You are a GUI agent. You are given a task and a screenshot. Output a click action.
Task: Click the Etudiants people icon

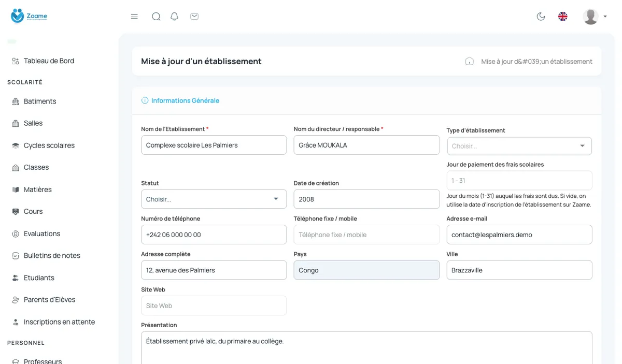tap(16, 278)
